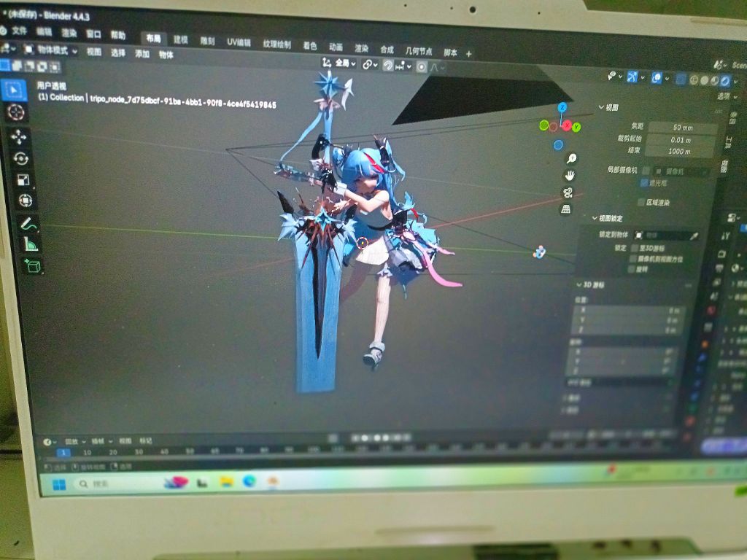Toggle X-ray button in viewport header
Viewport: 747px width, 560px height.
point(681,79)
